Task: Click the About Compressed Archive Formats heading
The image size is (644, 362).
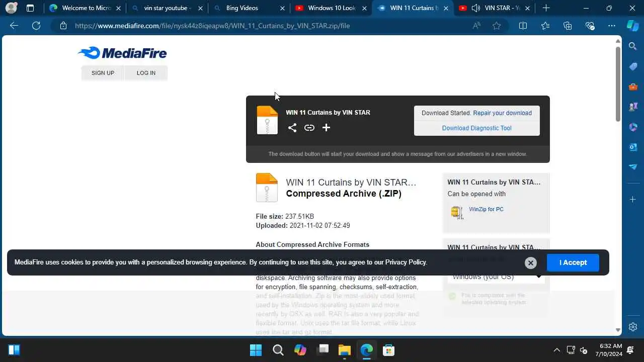Action: coord(312,245)
